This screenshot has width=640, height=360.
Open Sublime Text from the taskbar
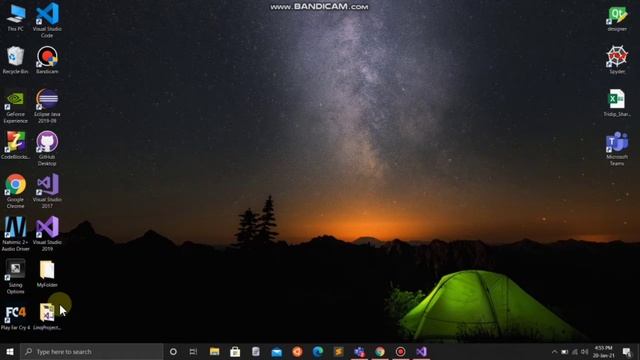click(x=339, y=351)
